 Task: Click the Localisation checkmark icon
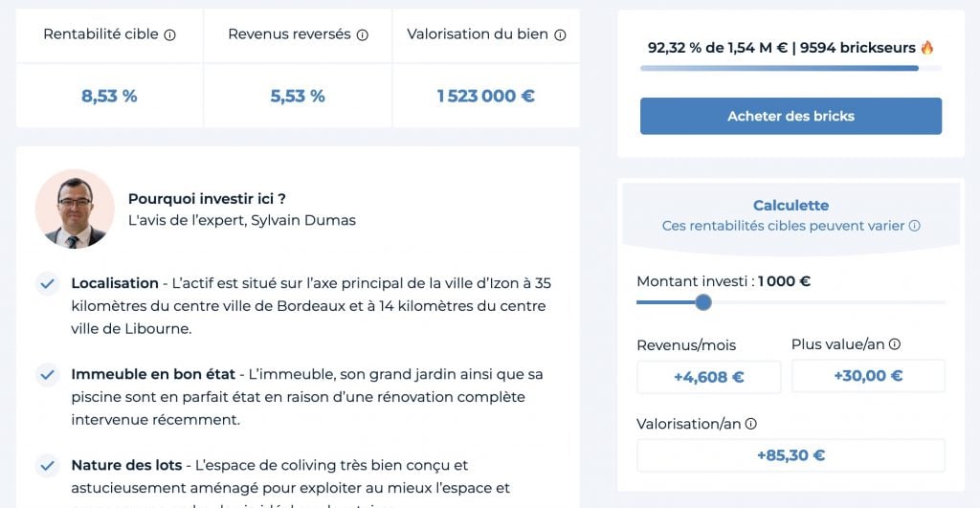[48, 284]
